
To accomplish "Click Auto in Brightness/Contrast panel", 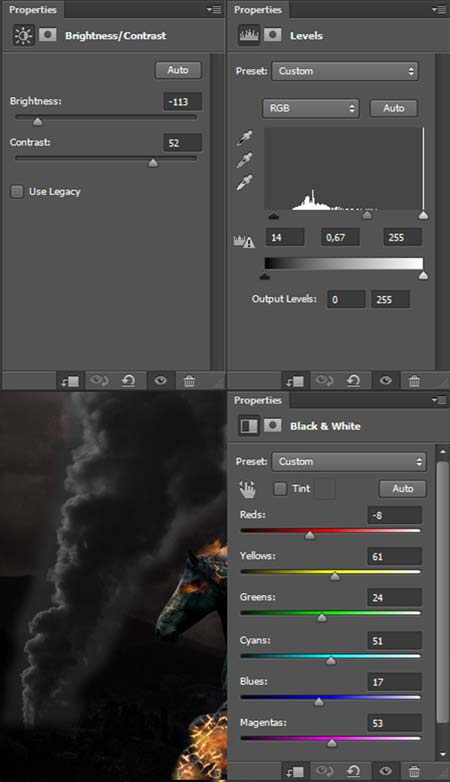I will coord(178,70).
